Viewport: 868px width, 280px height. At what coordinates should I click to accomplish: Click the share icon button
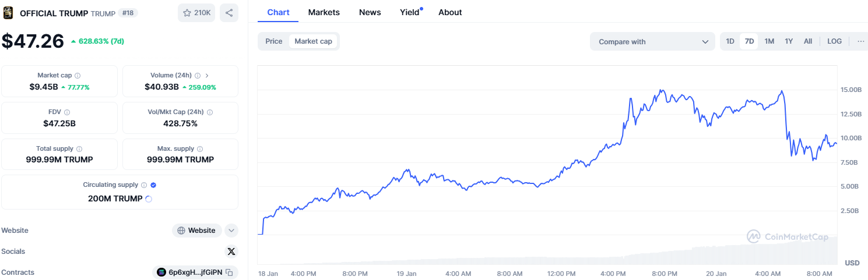[229, 13]
